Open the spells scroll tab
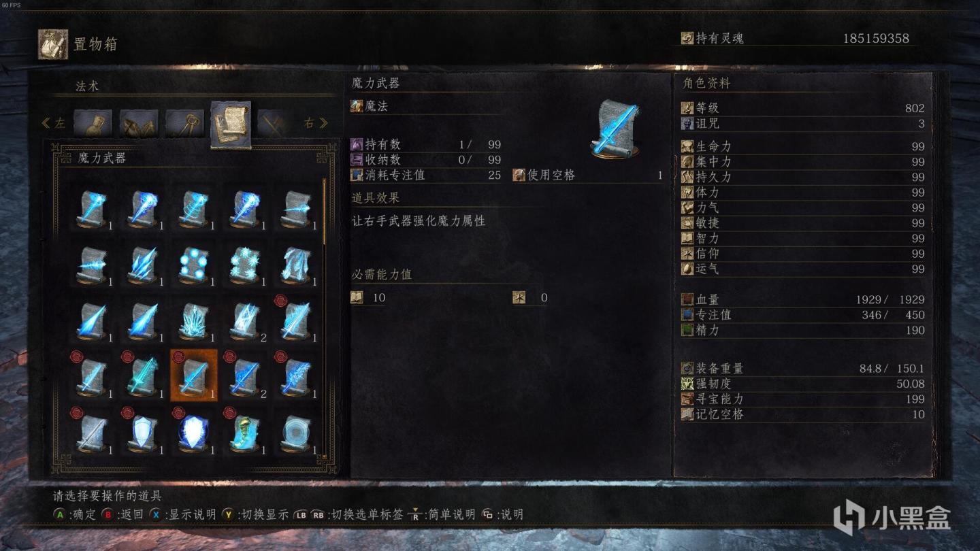This screenshot has height=551, width=980. (x=231, y=123)
